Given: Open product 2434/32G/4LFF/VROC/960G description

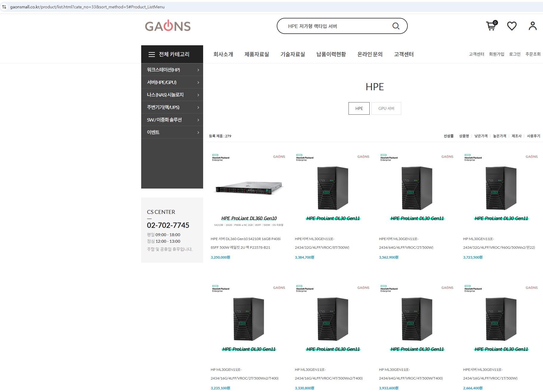Looking at the screenshot, I should (x=499, y=243).
